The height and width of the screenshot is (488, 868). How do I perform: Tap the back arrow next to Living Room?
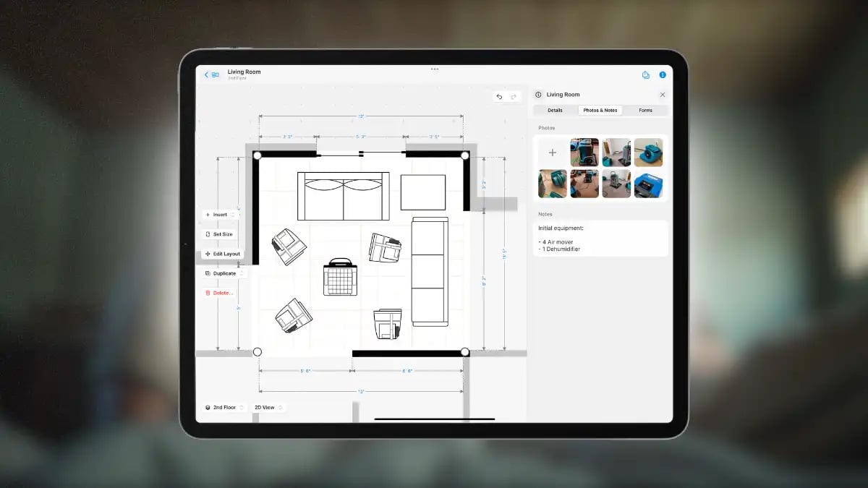click(x=206, y=74)
